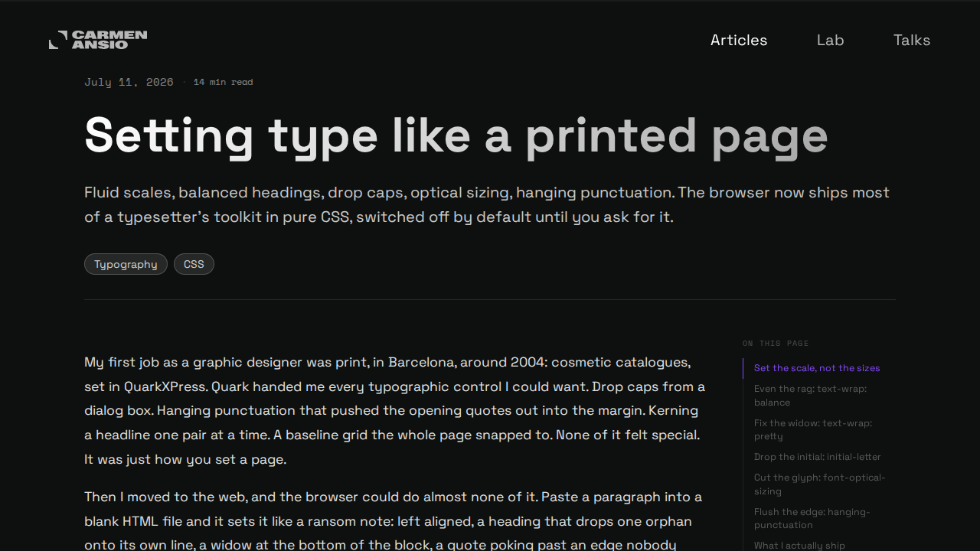Viewport: 980px width, 551px height.
Task: Open 'Cut the glyph: font-optical-sizing' section
Action: coord(819,484)
